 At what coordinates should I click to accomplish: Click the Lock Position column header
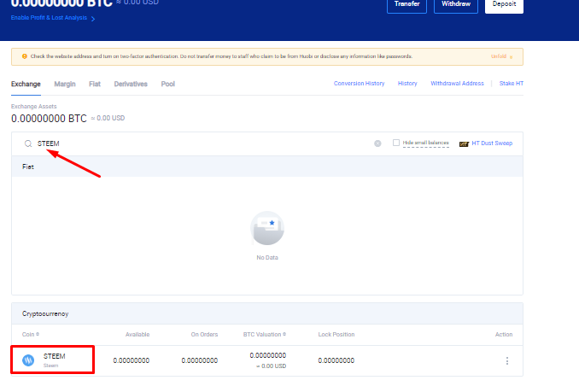[336, 335]
